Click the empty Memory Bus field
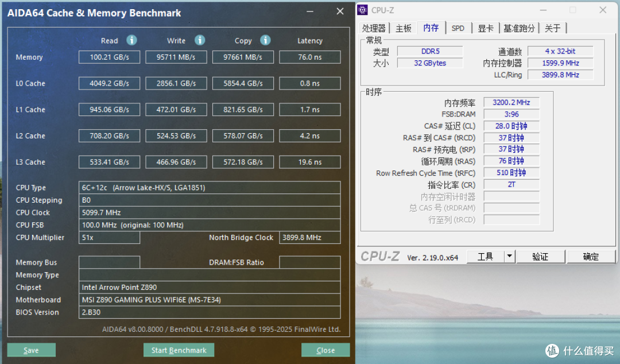This screenshot has height=364, width=620. point(109,262)
